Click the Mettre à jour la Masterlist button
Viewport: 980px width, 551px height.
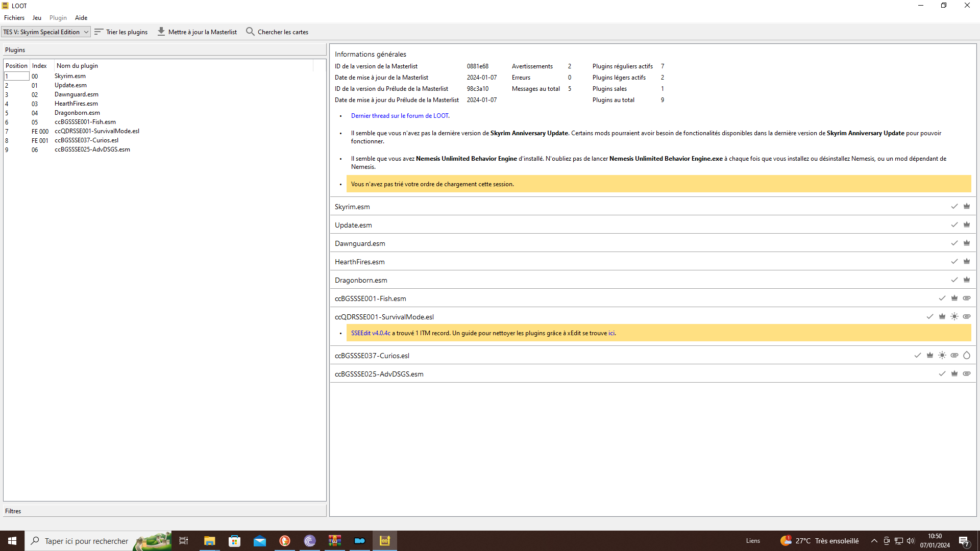pos(197,32)
